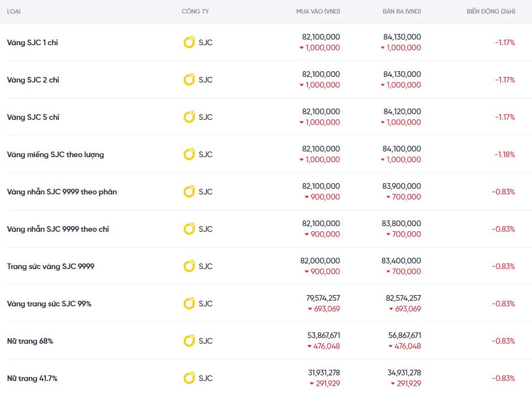Image resolution: width=532 pixels, height=394 pixels.
Task: Click SJC logo for Trang sức vàng SJC 9999
Action: tap(189, 266)
